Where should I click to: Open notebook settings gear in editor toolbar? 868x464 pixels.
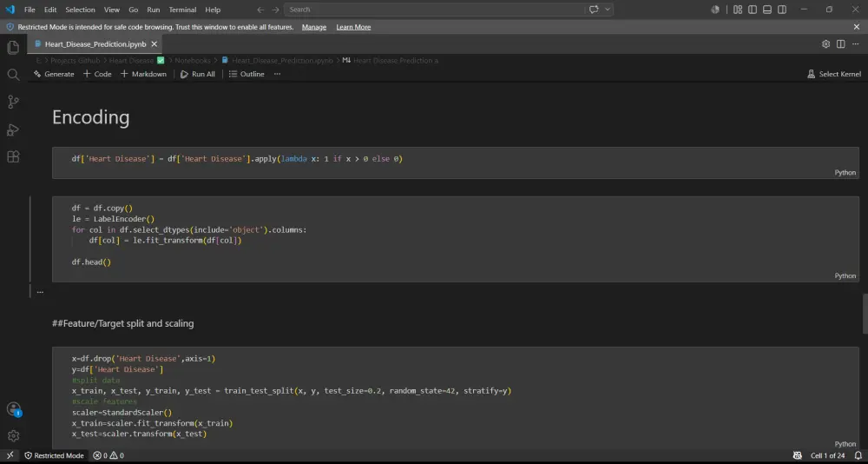pos(825,43)
